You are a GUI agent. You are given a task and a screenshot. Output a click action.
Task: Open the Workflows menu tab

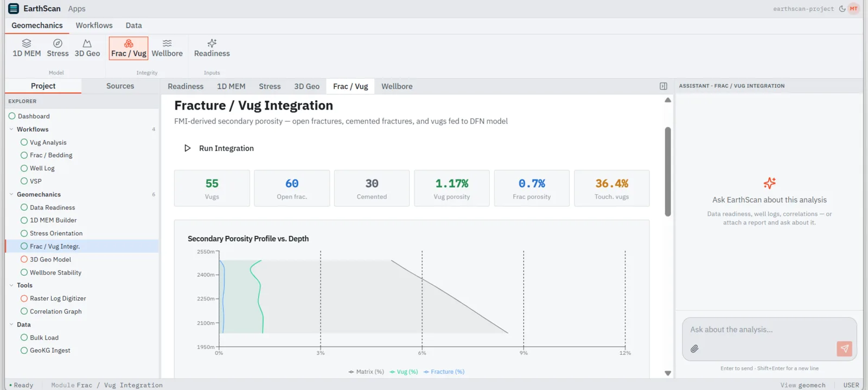[x=94, y=25]
